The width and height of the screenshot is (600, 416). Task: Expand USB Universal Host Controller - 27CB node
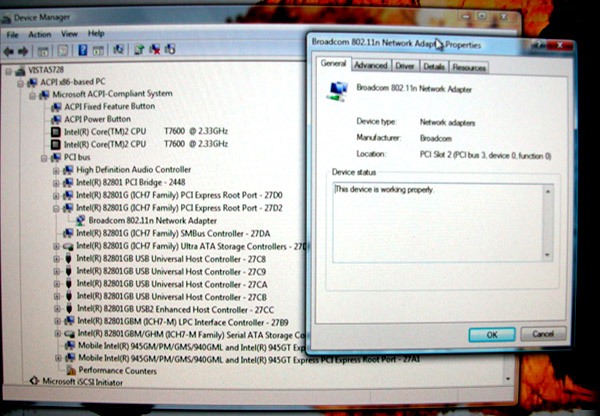tap(57, 297)
